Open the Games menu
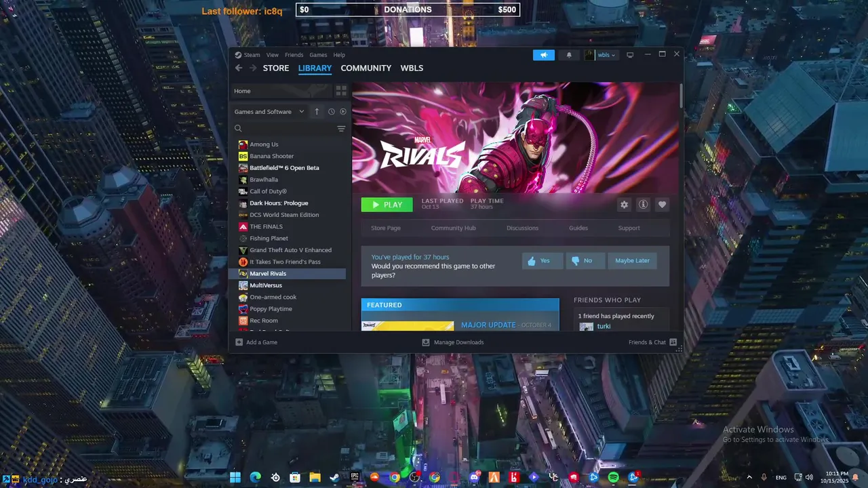The image size is (868, 488). (318, 55)
